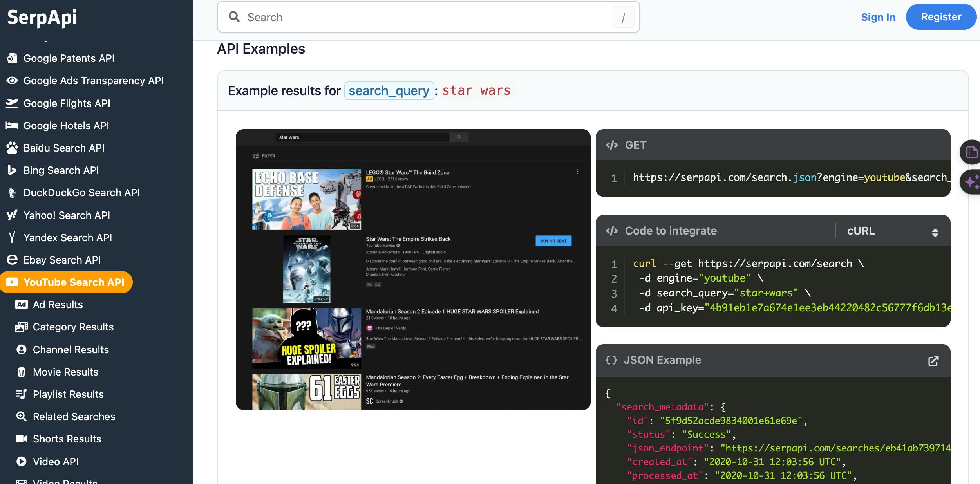Click the purple document icon on right edge

click(971, 152)
